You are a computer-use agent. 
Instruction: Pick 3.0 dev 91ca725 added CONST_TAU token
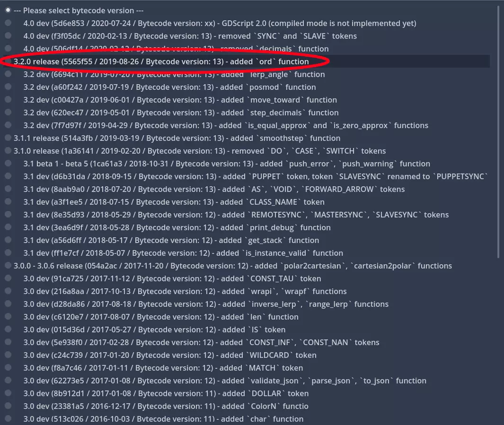[247, 278]
